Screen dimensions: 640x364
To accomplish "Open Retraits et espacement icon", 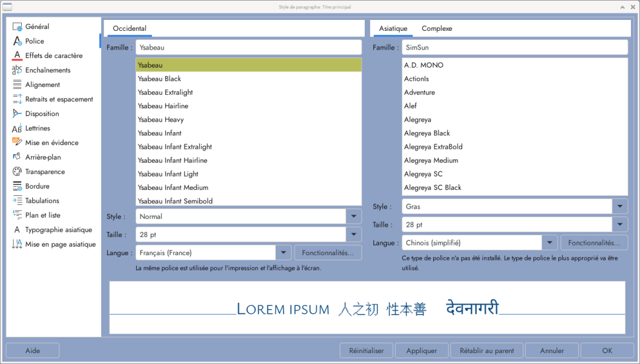I will 17,99.
